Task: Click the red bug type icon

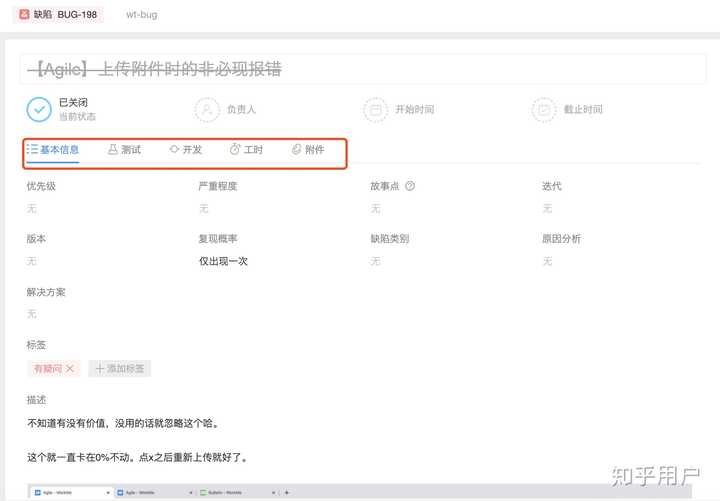Action: [x=24, y=14]
